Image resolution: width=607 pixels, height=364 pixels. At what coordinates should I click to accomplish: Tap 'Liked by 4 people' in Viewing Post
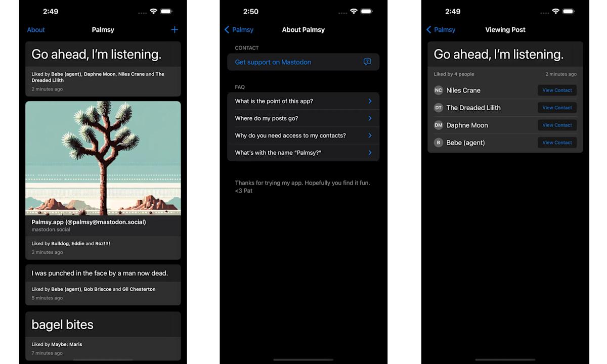point(454,74)
